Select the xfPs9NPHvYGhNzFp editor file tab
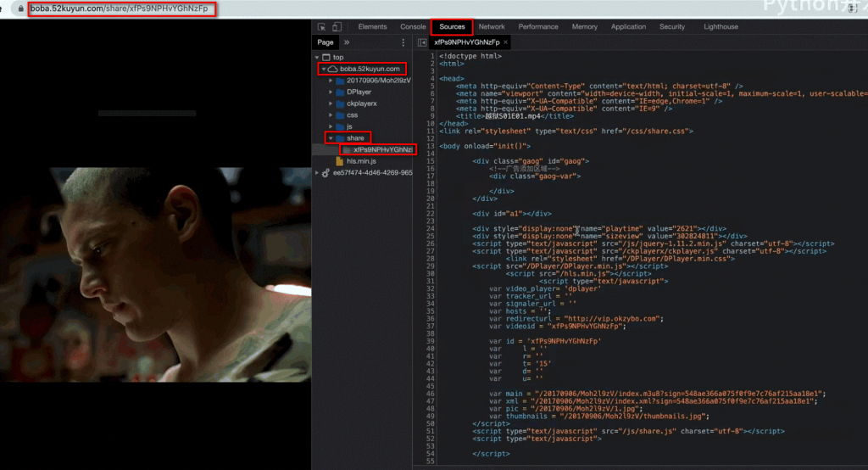 click(x=466, y=42)
